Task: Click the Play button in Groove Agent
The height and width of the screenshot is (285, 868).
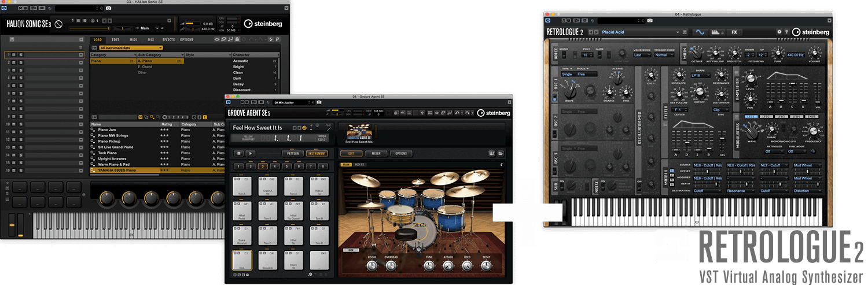Action: pyautogui.click(x=250, y=153)
